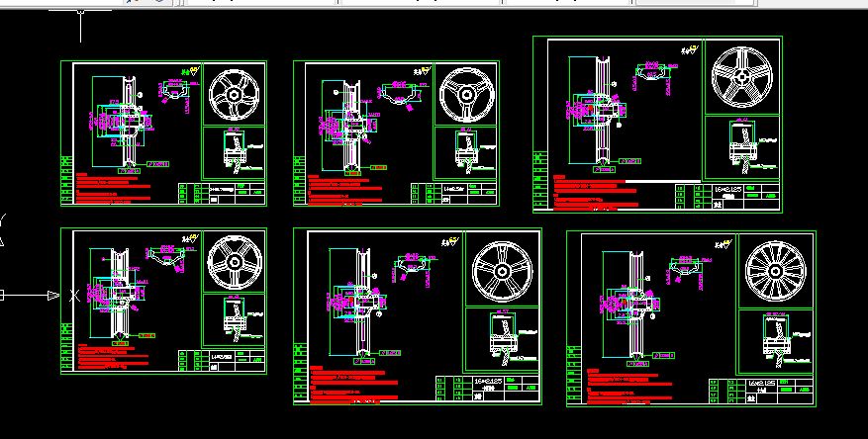Pick the solid five-spoke wheel in top-right sheet
Image resolution: width=868 pixels, height=439 pixels.
pyautogui.click(x=741, y=77)
